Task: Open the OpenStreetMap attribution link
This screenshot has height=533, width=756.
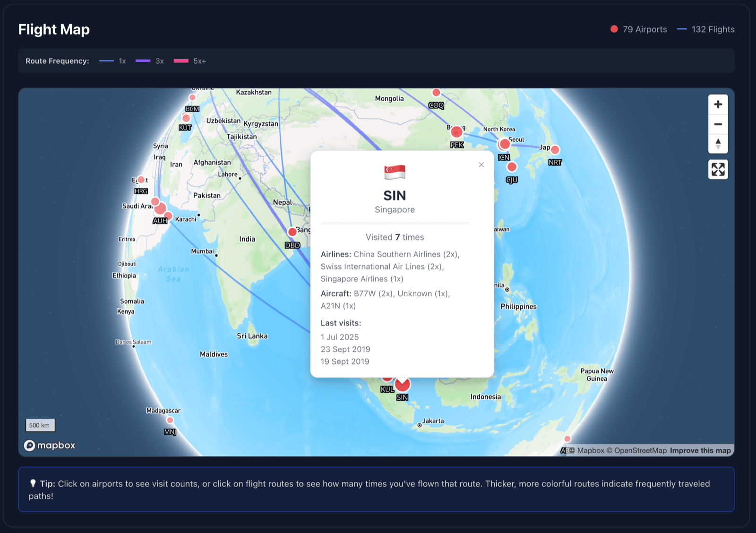Action: pos(636,450)
